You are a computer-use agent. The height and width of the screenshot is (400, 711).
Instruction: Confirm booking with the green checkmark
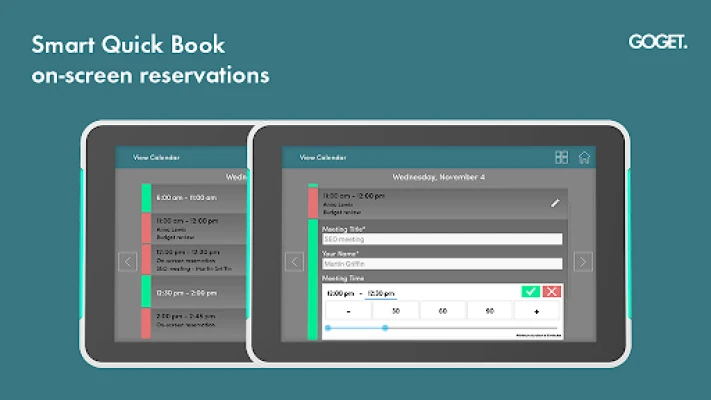tap(530, 292)
